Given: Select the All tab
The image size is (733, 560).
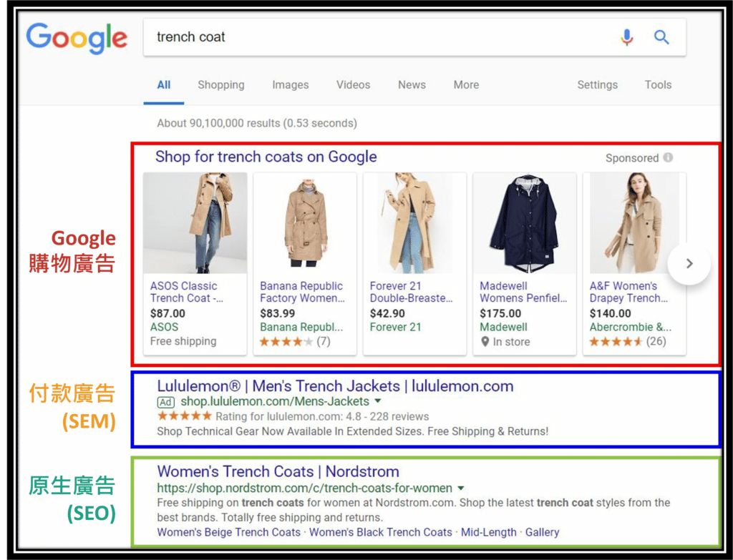Looking at the screenshot, I should (164, 85).
